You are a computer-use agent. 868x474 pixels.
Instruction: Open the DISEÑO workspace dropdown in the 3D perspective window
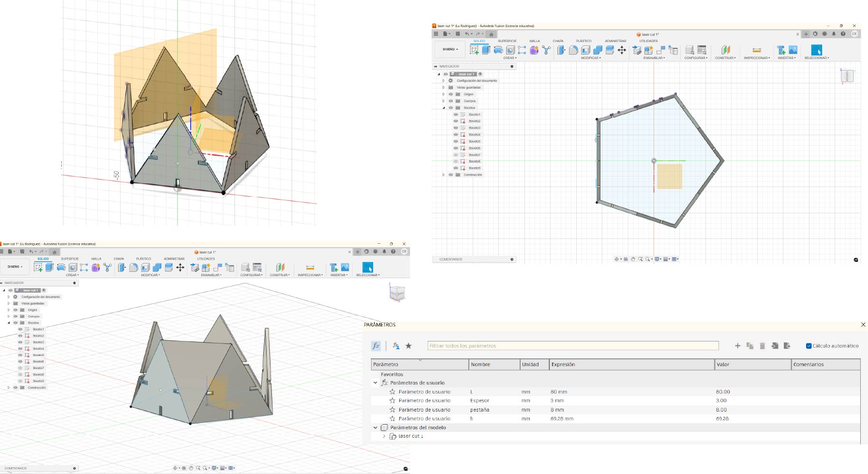point(15,267)
